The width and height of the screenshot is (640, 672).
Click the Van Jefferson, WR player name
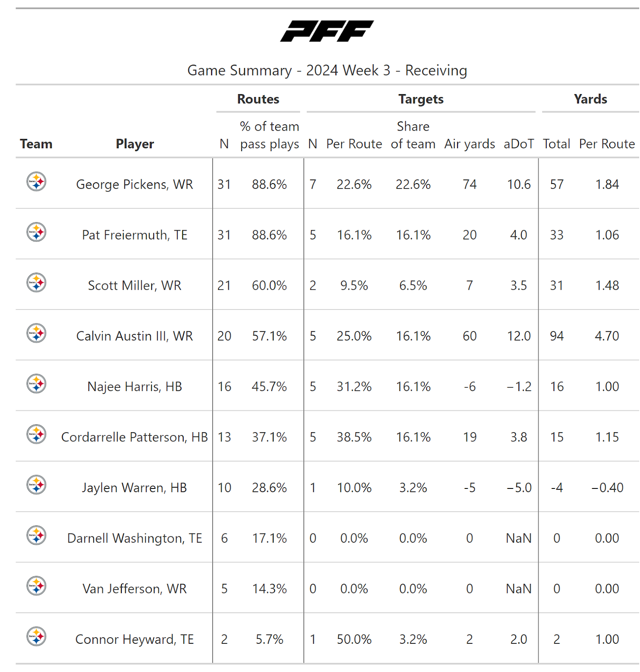(x=134, y=589)
